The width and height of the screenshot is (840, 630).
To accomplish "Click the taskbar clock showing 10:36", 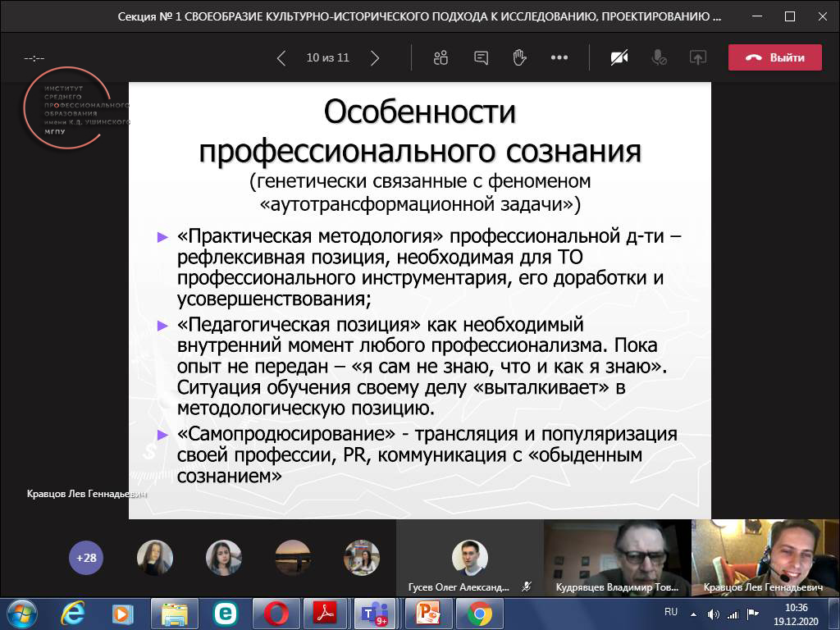I will [x=796, y=614].
